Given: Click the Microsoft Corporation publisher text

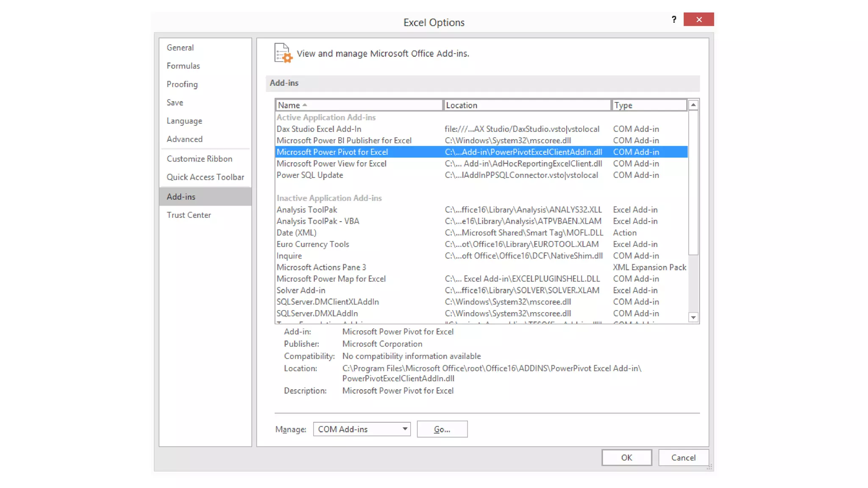Looking at the screenshot, I should (382, 344).
